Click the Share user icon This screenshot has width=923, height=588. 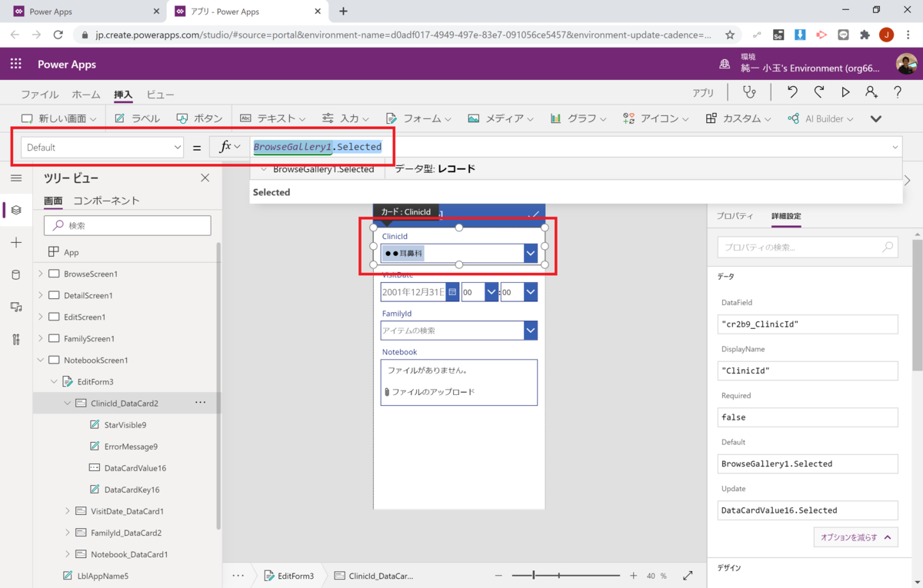[x=871, y=92]
